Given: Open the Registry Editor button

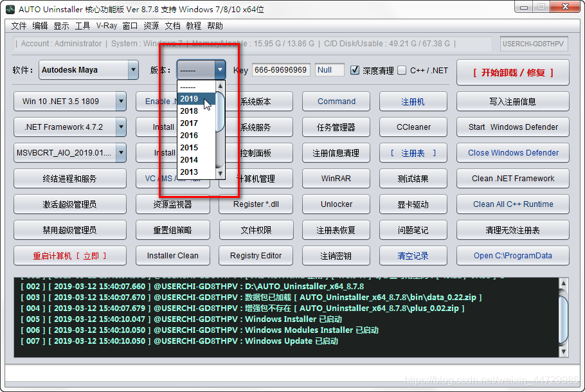Looking at the screenshot, I should click(256, 256).
